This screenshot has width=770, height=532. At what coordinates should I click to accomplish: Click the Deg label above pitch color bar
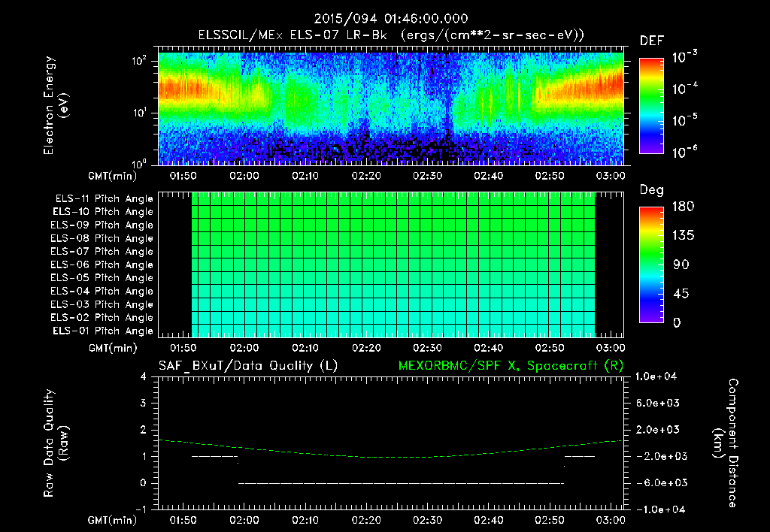click(x=652, y=190)
